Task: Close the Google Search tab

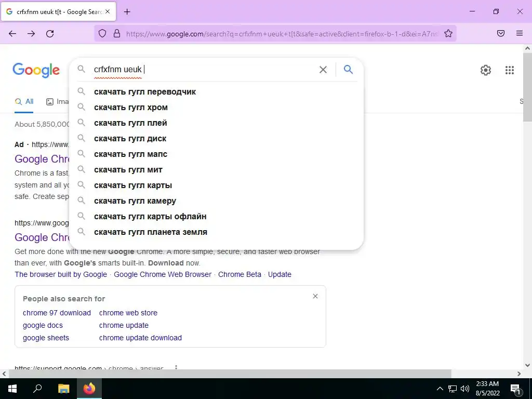Action: pyautogui.click(x=108, y=11)
